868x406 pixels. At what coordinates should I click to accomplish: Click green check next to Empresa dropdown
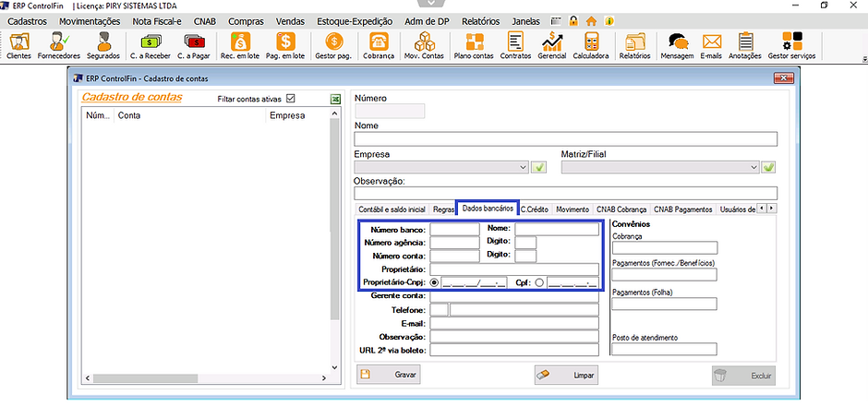pos(538,167)
